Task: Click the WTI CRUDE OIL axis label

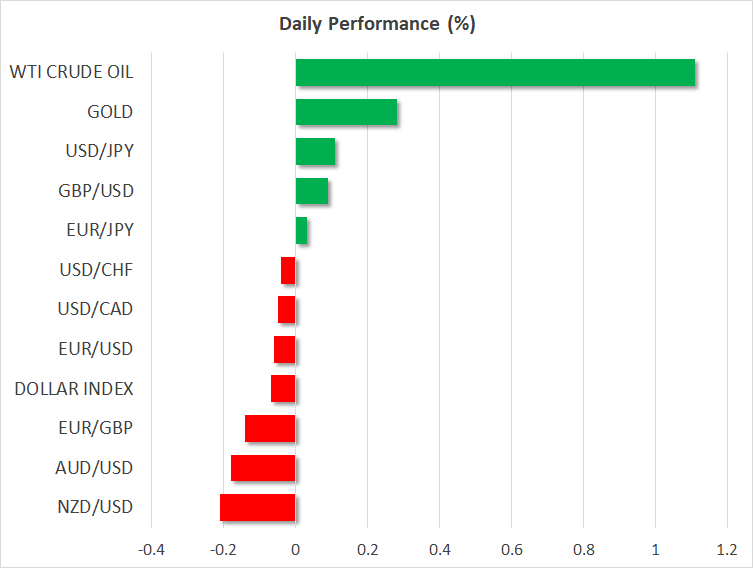Action: [x=71, y=73]
